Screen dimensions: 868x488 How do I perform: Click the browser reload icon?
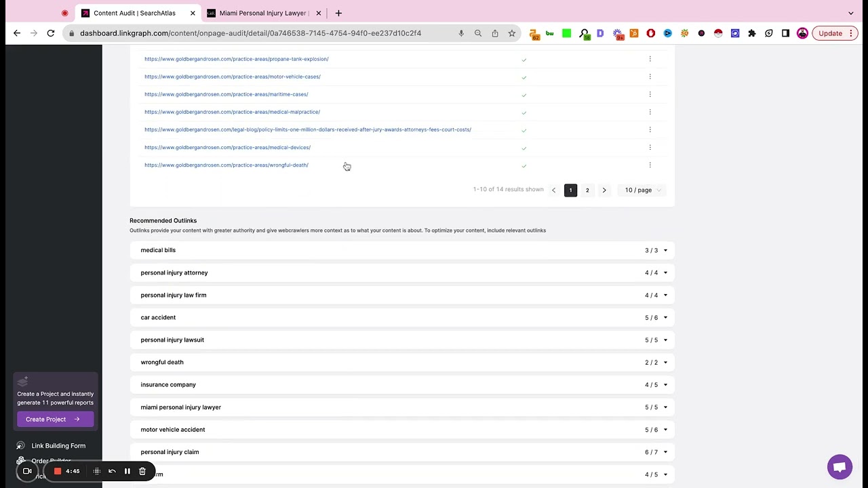click(x=51, y=33)
